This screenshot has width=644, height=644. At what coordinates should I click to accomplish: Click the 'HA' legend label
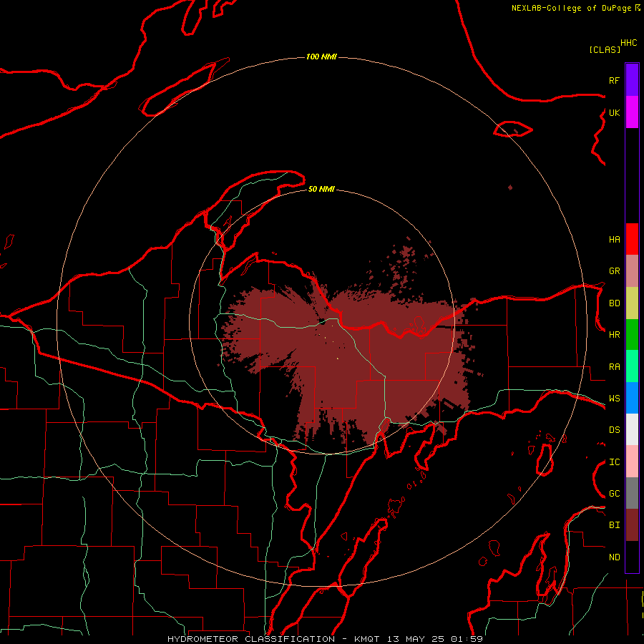[614, 239]
